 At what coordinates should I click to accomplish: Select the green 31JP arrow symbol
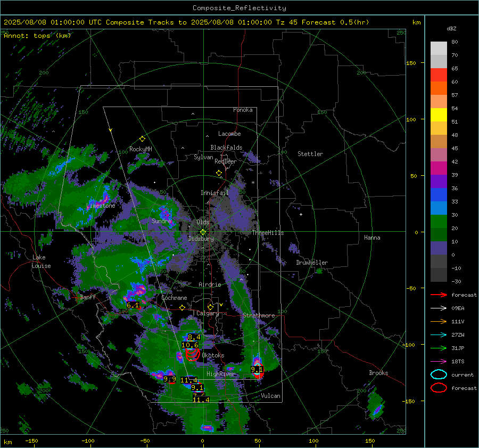tap(439, 348)
